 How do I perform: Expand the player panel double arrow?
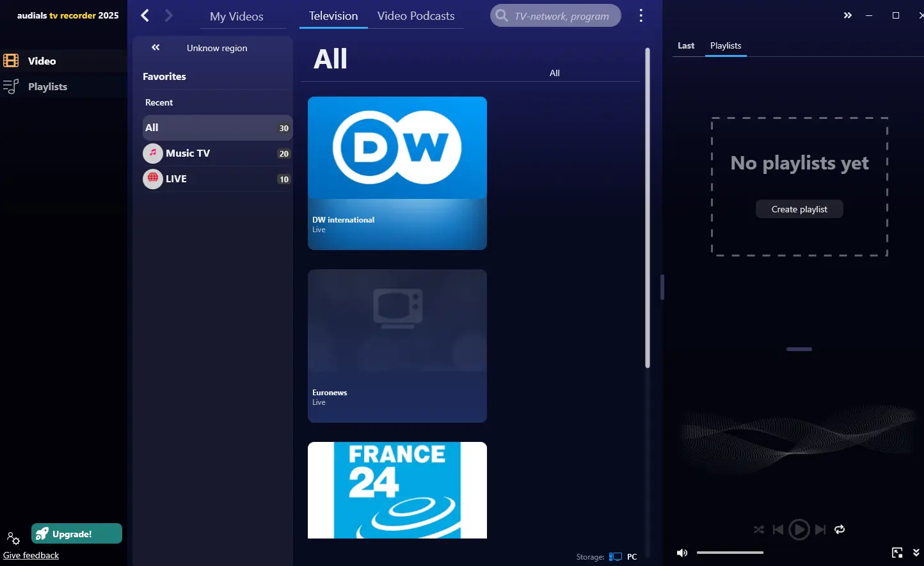point(847,15)
